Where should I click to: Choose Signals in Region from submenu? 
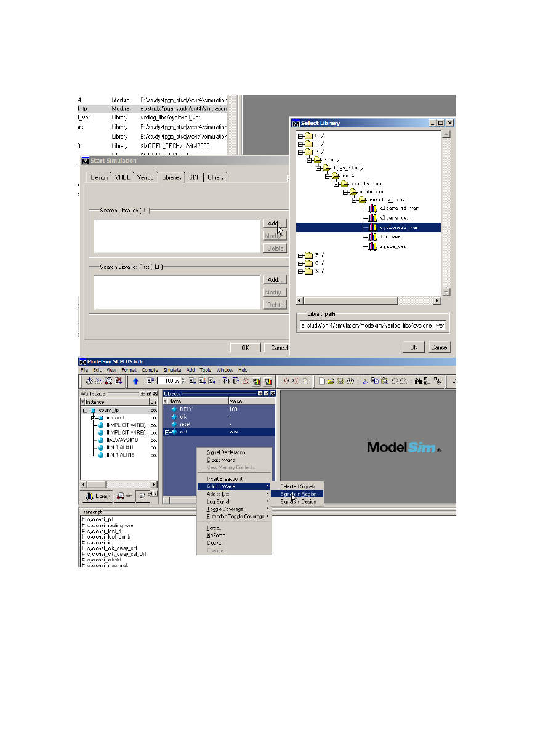click(x=297, y=494)
